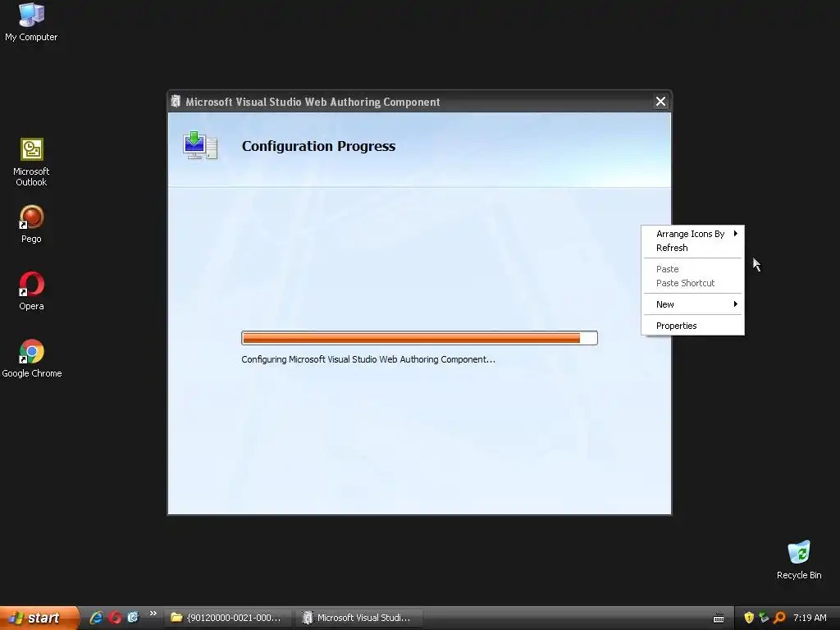Choose Refresh from the context menu

pyautogui.click(x=692, y=248)
